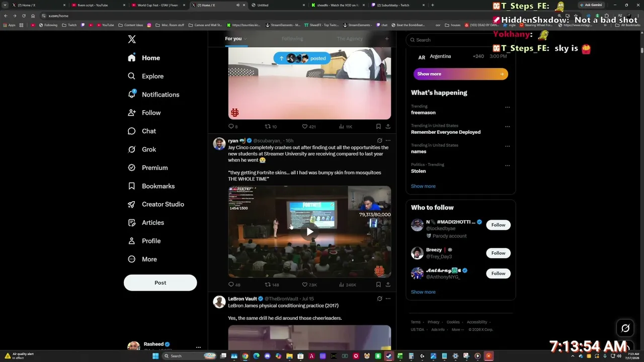Bookmark ryan's Jay Cinco post

click(x=378, y=285)
